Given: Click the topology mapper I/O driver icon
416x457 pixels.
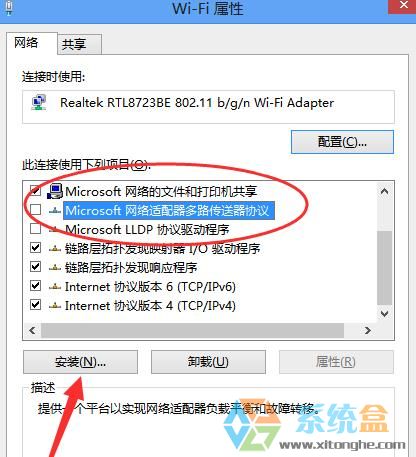Looking at the screenshot, I should pos(55,248).
